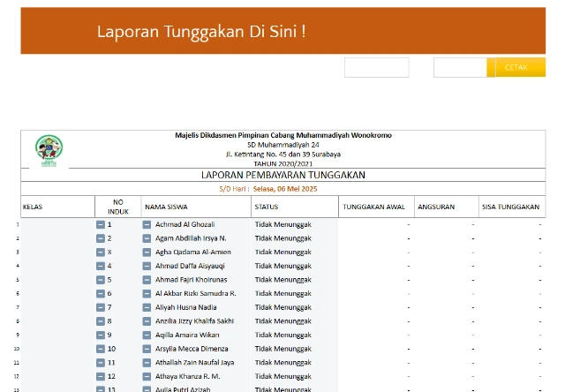The width and height of the screenshot is (565, 392).
Task: Select the name Al Akbar Rizki Samudra R.
Action: pos(196,294)
